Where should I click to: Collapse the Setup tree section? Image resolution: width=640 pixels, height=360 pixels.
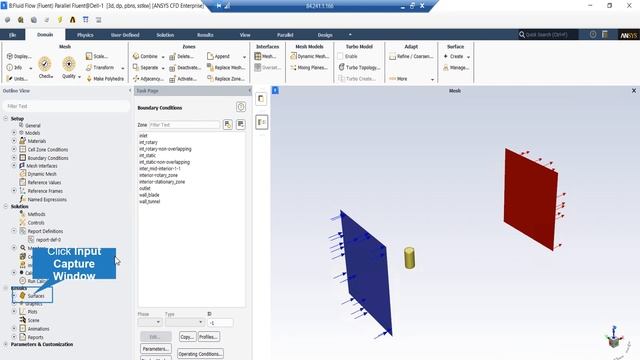click(6, 118)
